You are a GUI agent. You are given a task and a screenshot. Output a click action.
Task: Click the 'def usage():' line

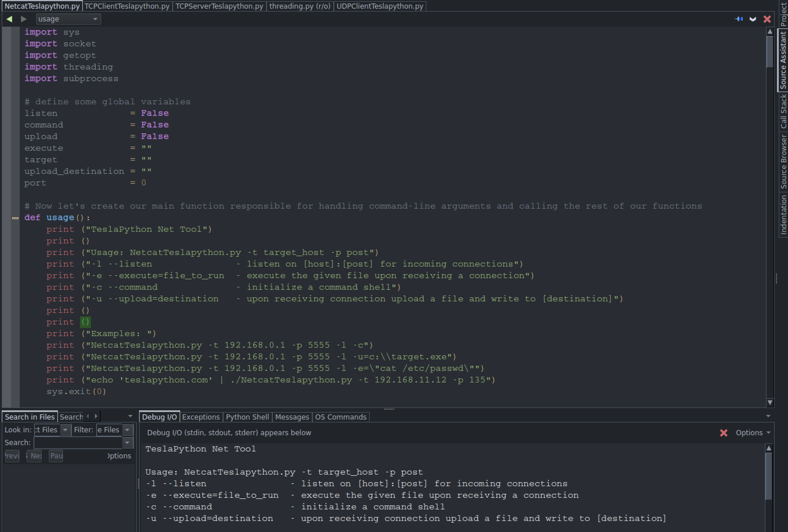point(57,218)
